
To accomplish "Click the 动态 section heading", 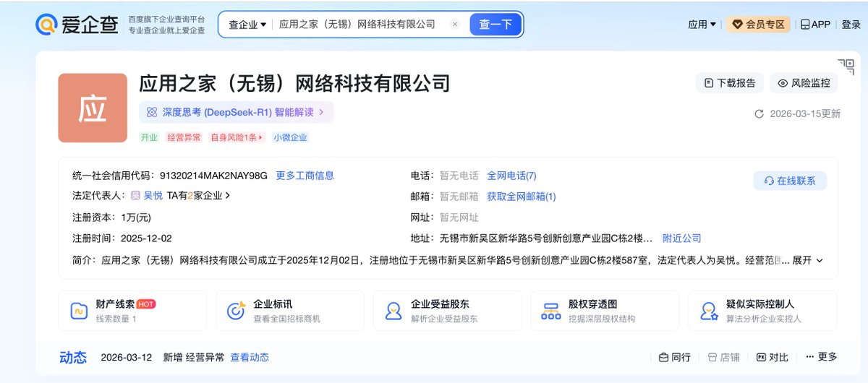I will click(x=73, y=357).
